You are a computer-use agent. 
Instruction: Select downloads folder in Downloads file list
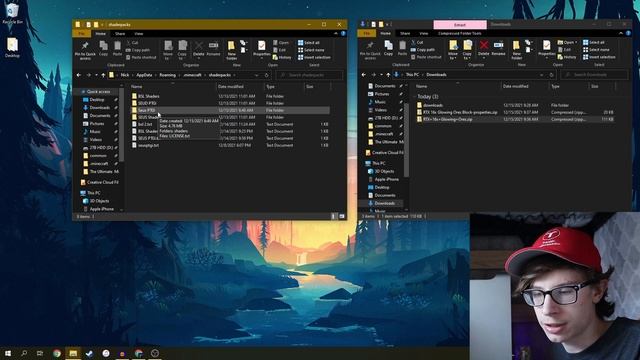point(433,105)
